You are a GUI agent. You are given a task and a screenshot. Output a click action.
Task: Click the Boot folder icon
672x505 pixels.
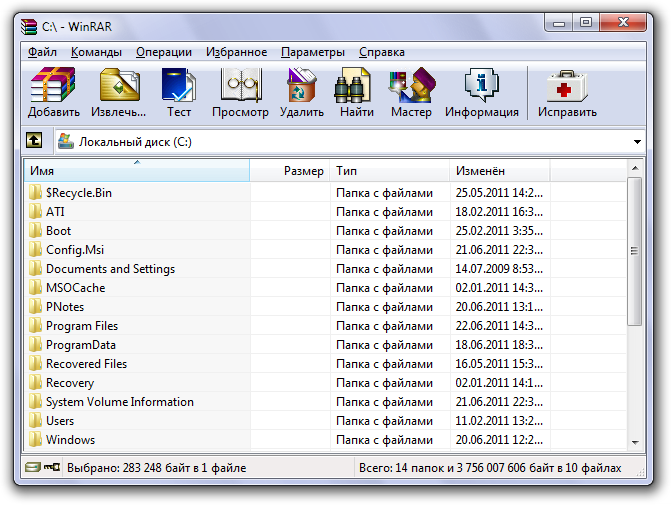tap(35, 230)
